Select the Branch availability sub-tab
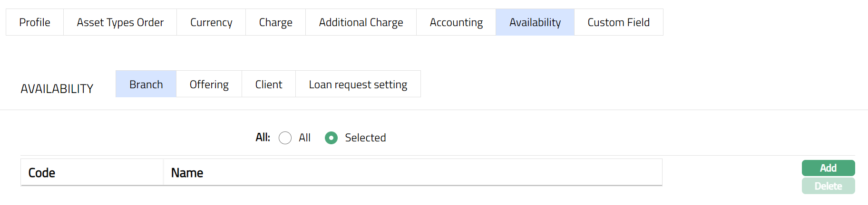 click(146, 84)
